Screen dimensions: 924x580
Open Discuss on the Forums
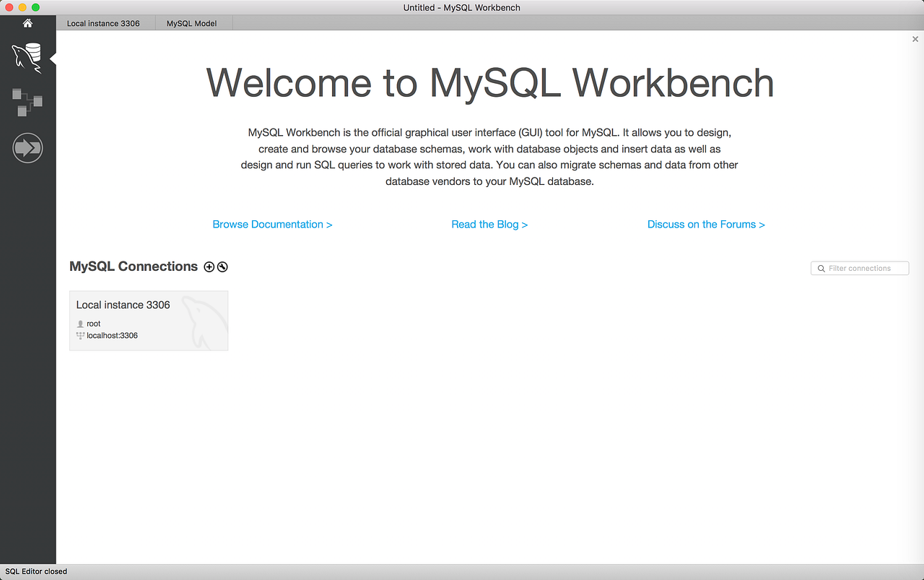(705, 224)
